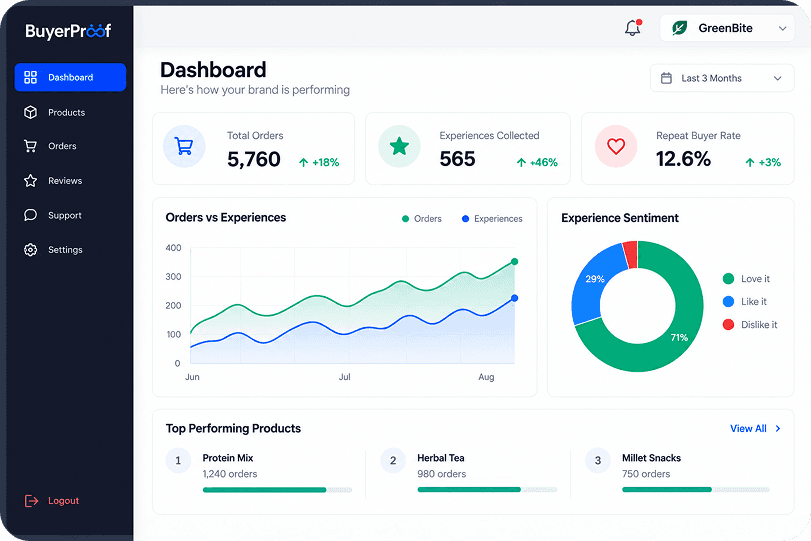Screen dimensions: 811x541
Task: Click the Orders cart icon in sidebar
Action: [31, 146]
